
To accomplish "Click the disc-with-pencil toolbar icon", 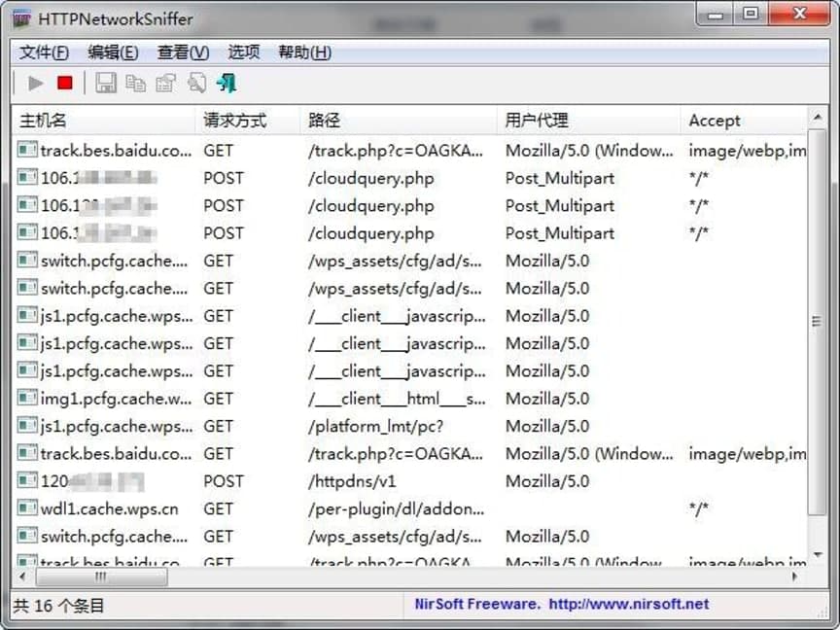I will pos(196,84).
